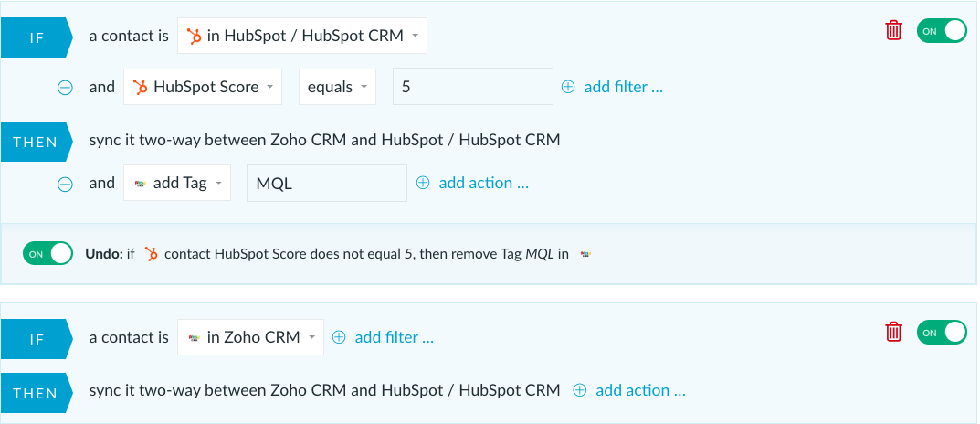Click plus icon in Zoho rule's IF row
This screenshot has width=980, height=424.
tap(339, 337)
